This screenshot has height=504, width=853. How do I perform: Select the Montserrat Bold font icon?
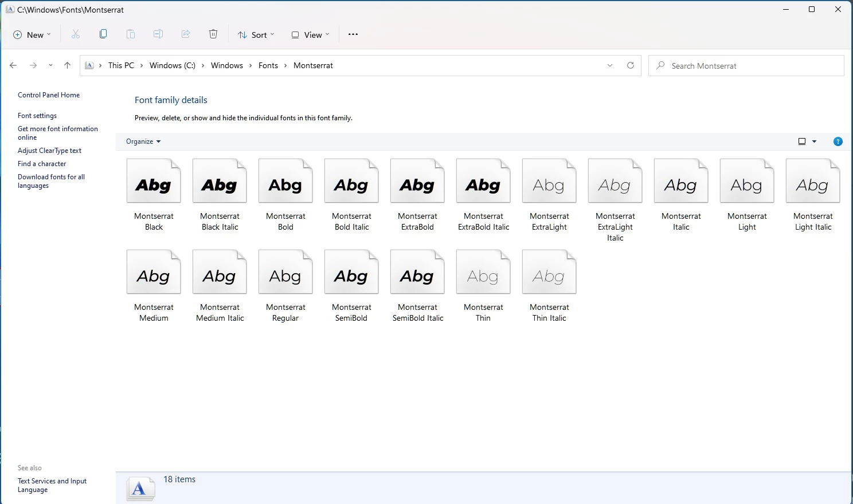pos(285,181)
